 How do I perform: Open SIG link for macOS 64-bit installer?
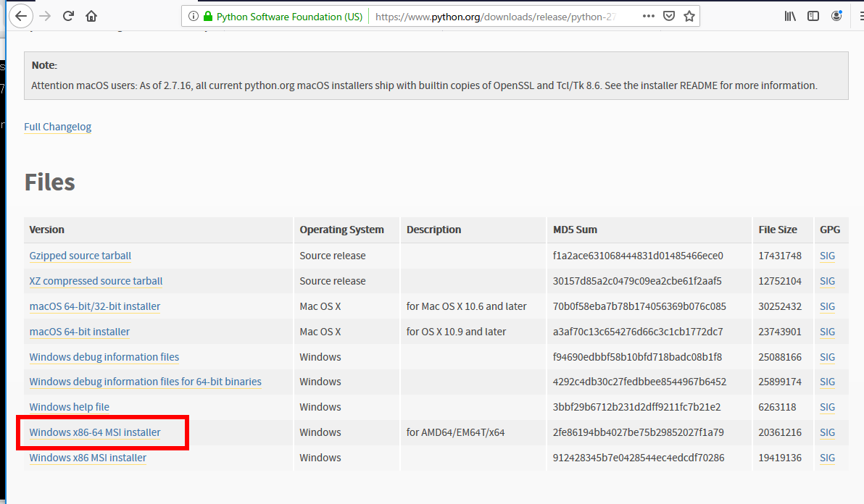coord(827,331)
